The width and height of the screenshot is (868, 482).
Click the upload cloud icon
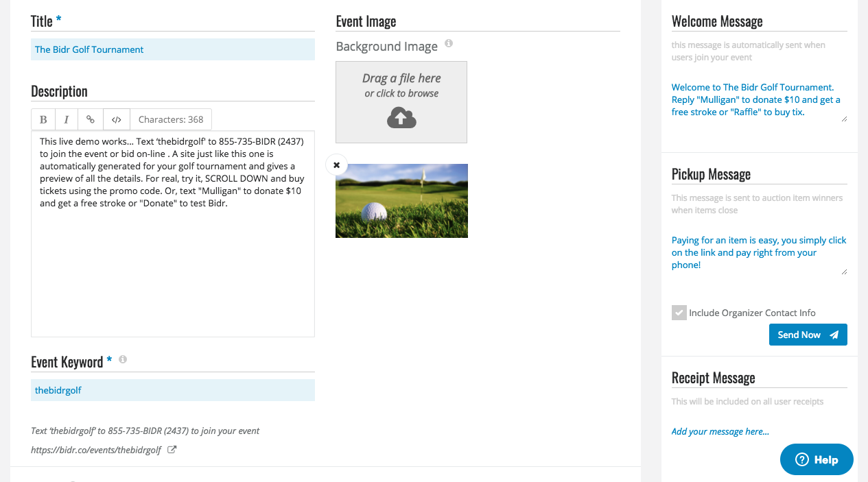point(401,117)
